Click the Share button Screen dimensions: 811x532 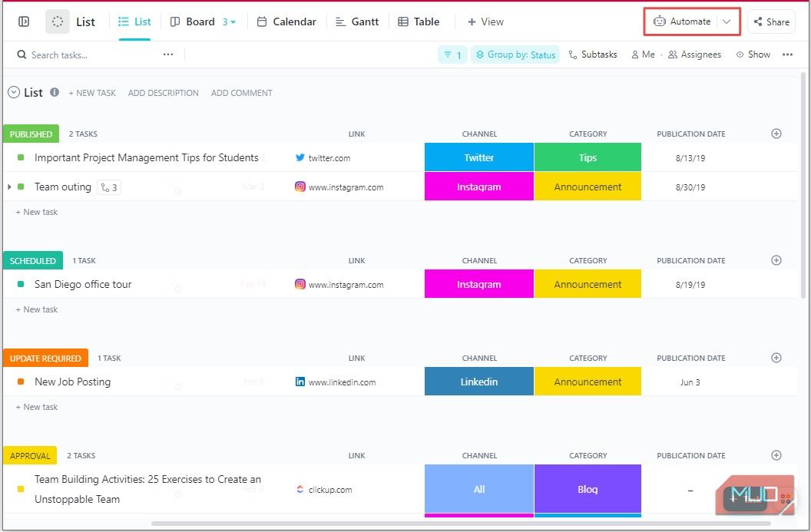(x=771, y=21)
